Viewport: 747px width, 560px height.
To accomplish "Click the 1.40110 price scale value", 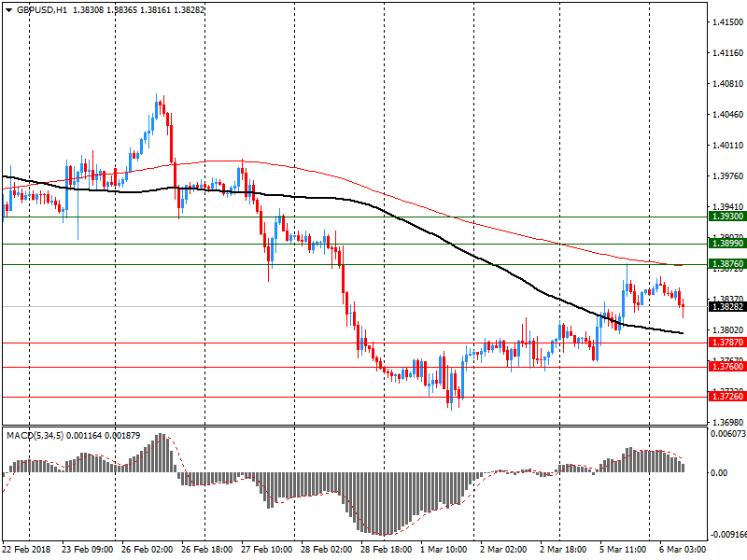I will pos(727,146).
